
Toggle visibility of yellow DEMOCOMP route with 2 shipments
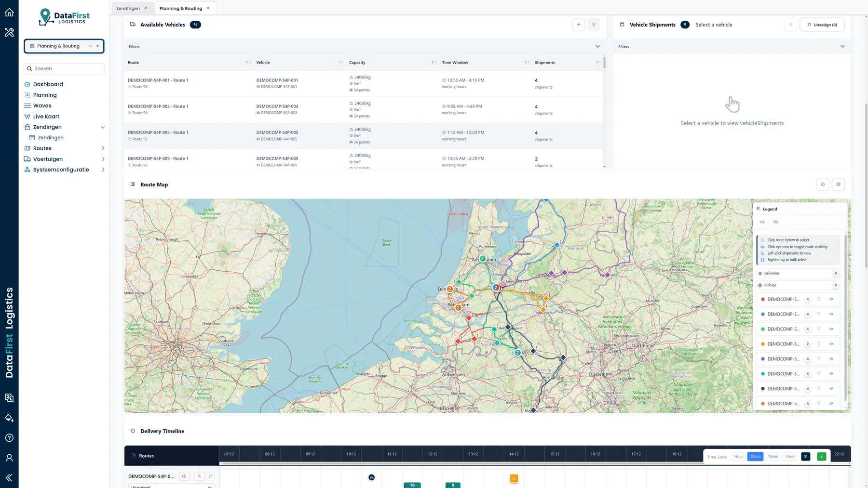click(x=831, y=344)
